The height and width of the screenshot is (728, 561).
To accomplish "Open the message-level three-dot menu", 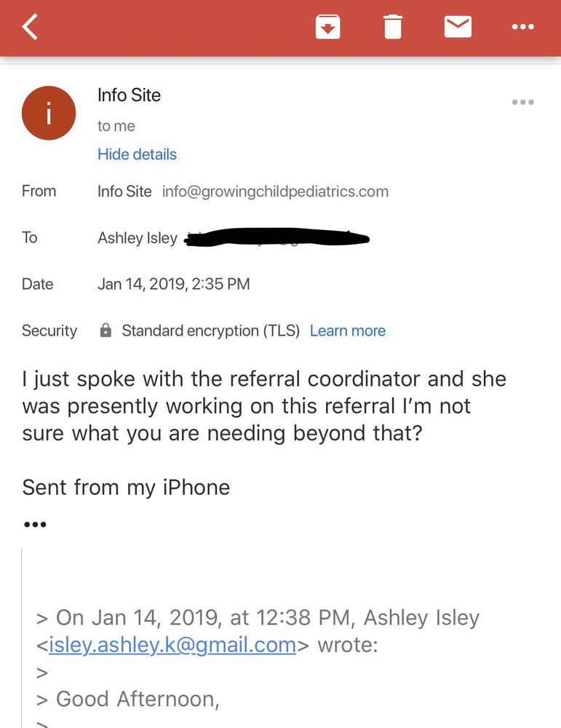I will click(x=522, y=103).
